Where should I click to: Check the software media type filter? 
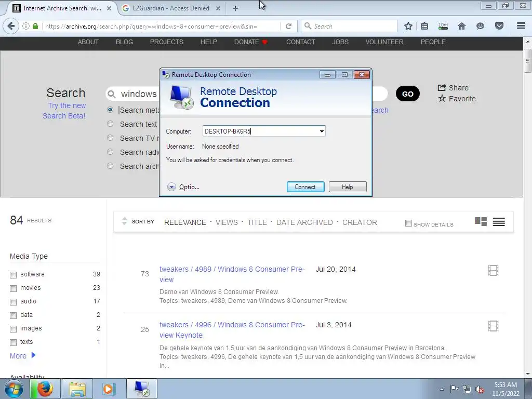click(x=13, y=275)
